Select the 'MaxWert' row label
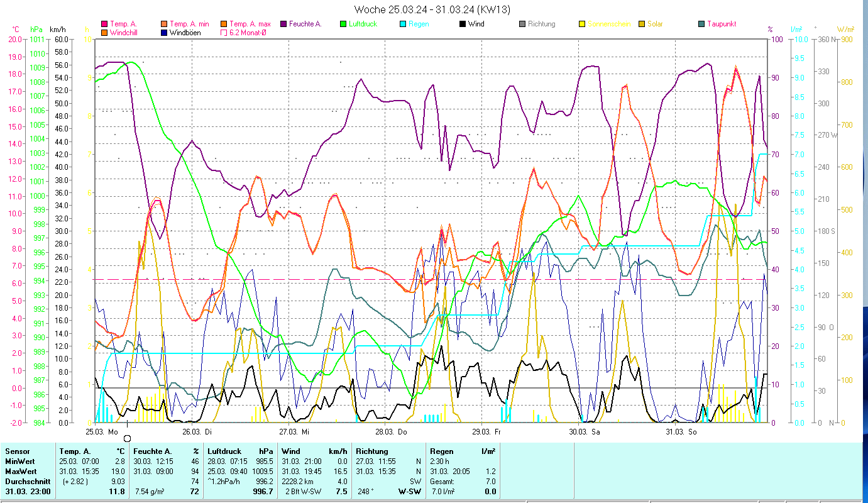Viewport: 868px width, 503px height. (20, 472)
